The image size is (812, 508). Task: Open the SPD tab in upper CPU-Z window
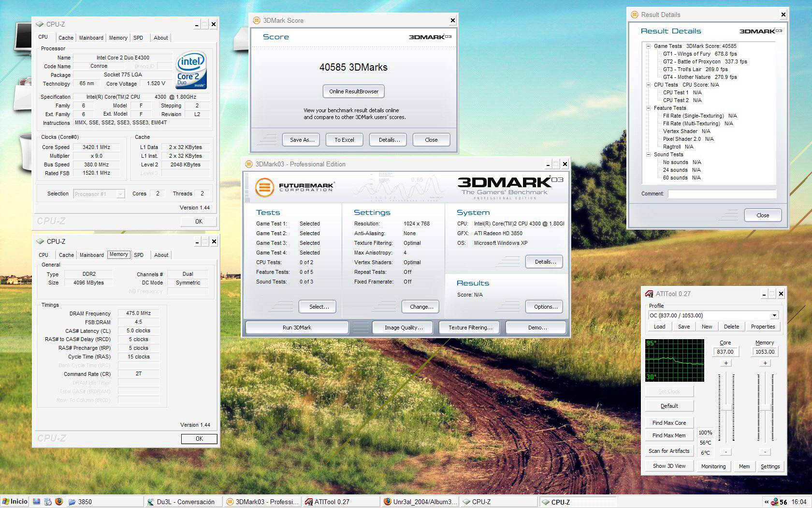pos(138,38)
